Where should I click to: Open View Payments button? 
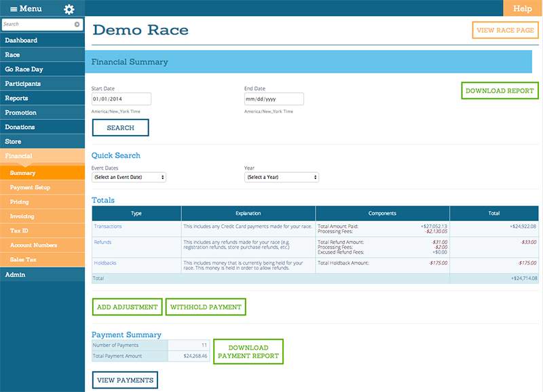(125, 380)
